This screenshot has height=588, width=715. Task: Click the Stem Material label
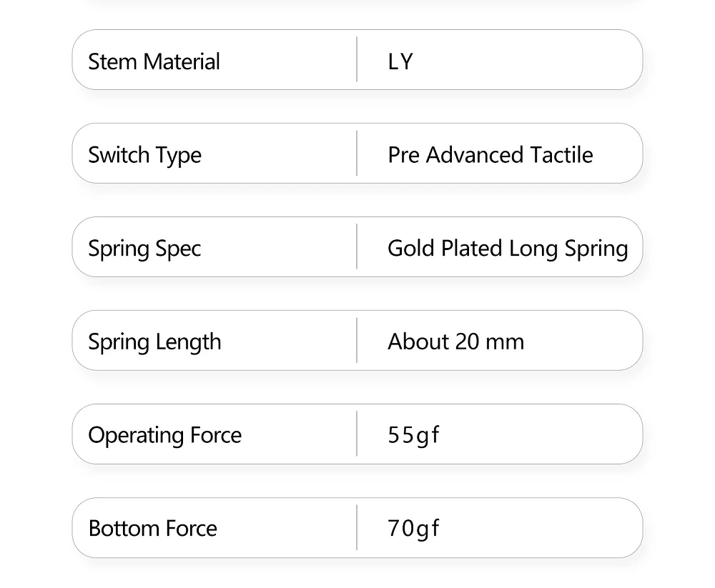click(154, 61)
